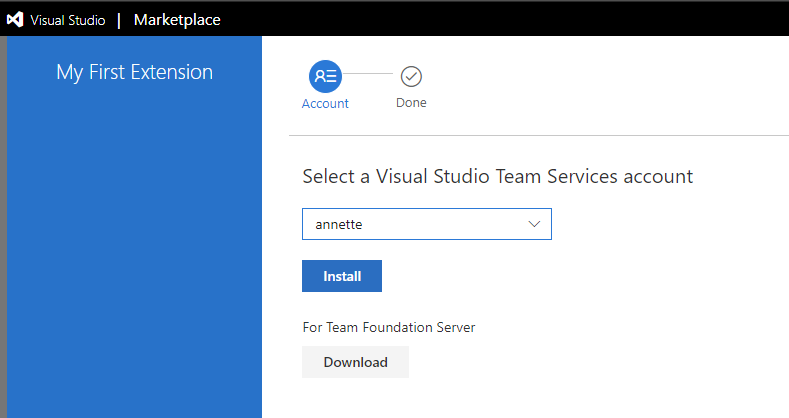
Task: Open the Marketplace header link
Action: tap(177, 20)
